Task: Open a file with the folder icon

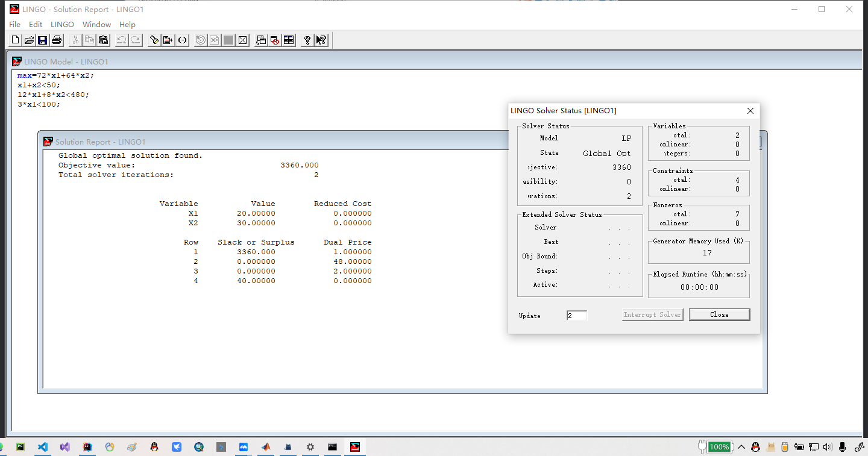Action: (x=29, y=40)
